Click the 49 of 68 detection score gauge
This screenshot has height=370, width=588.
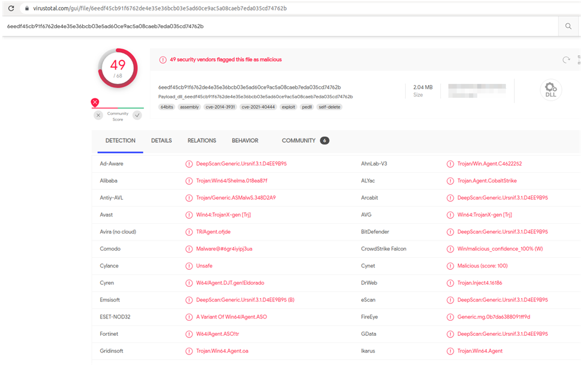point(118,68)
